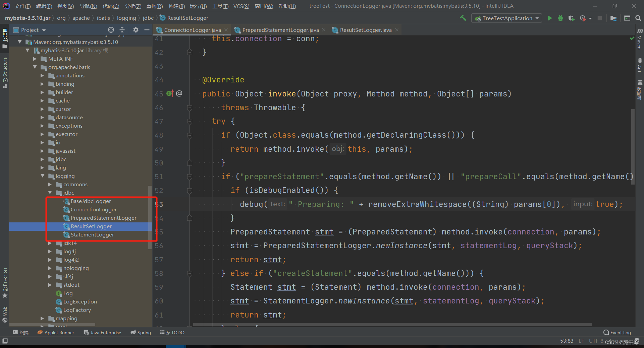
Task: Open the Terminal tool window at bottom
Action: point(21,332)
